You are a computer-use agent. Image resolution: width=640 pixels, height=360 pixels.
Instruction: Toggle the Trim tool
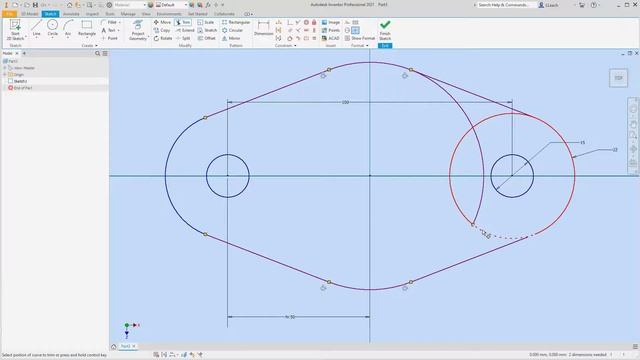pos(183,22)
